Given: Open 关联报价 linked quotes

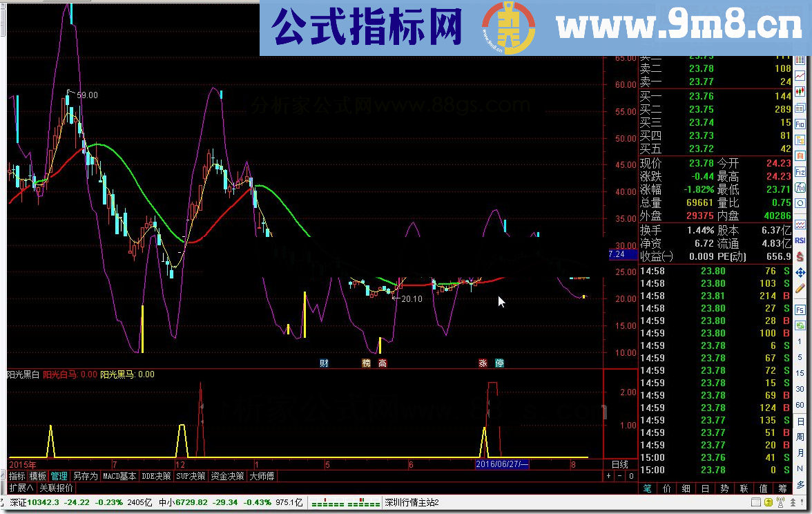Looking at the screenshot, I should [57, 488].
